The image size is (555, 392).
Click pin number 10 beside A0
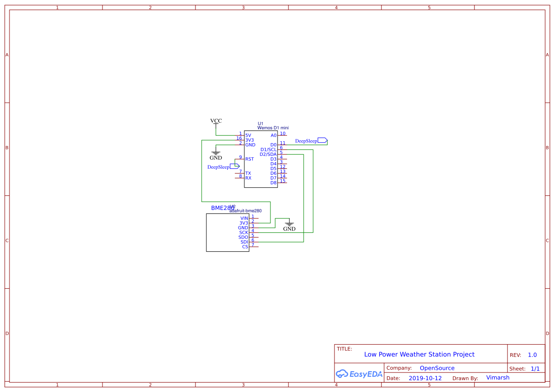point(283,134)
